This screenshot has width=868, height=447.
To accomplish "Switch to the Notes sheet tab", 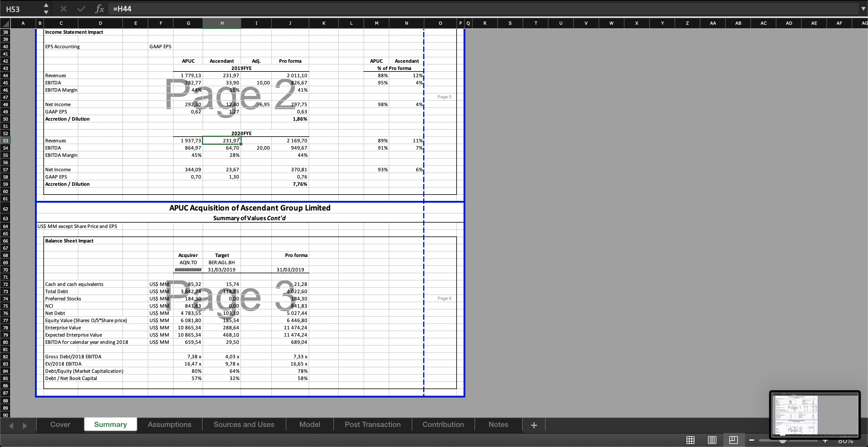I will point(498,424).
